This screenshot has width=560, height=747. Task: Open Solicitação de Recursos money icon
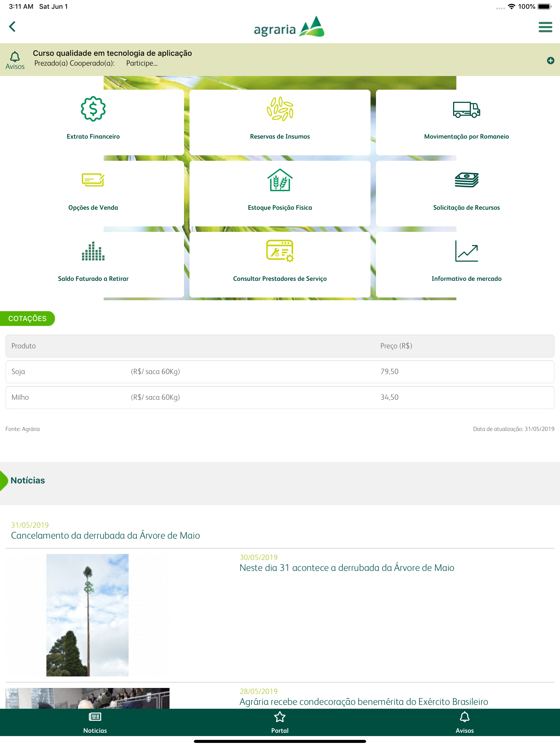coord(466,180)
